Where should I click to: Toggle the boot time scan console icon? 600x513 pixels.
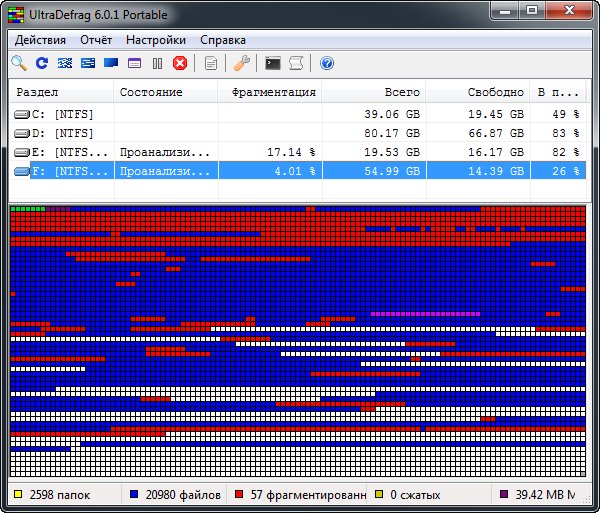pos(272,63)
